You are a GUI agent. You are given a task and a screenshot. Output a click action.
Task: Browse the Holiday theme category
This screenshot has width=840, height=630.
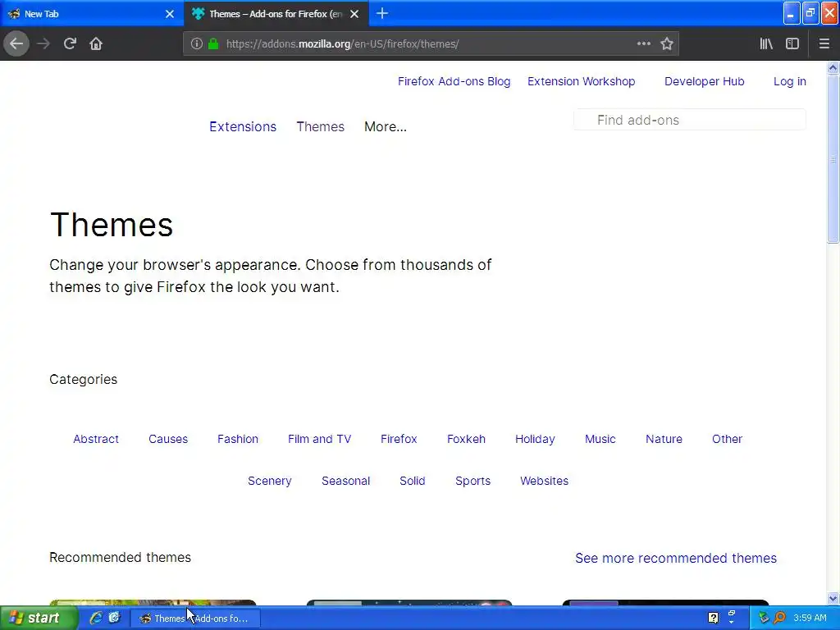pyautogui.click(x=535, y=439)
